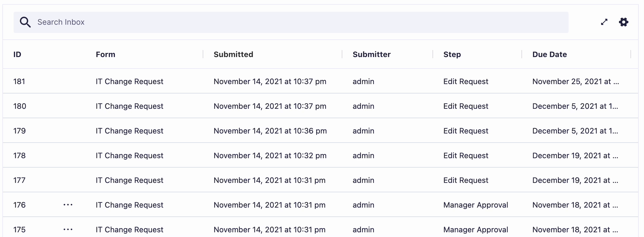Open the actions ellipsis for entry 176

pyautogui.click(x=68, y=205)
